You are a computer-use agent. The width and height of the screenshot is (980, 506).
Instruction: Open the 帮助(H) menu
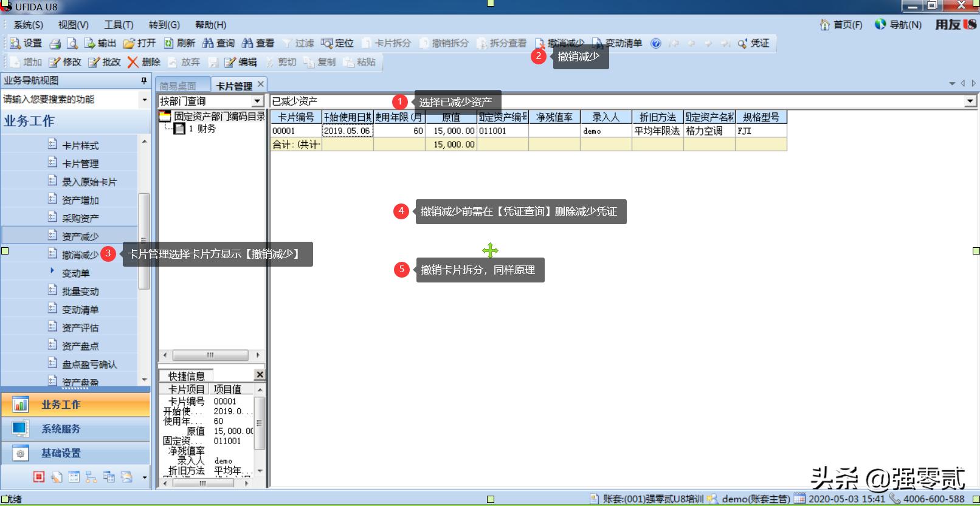210,25
